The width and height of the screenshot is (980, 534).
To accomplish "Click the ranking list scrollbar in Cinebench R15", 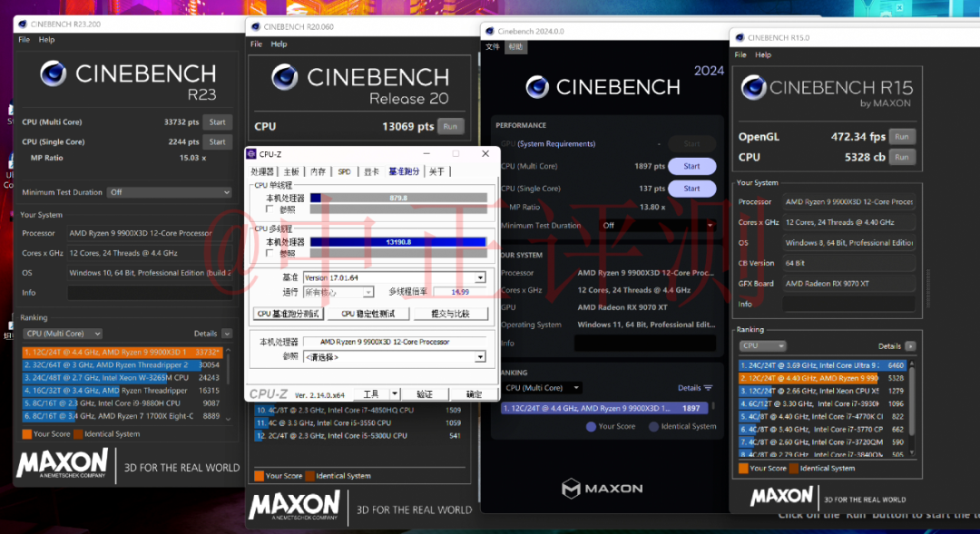I will point(912,406).
